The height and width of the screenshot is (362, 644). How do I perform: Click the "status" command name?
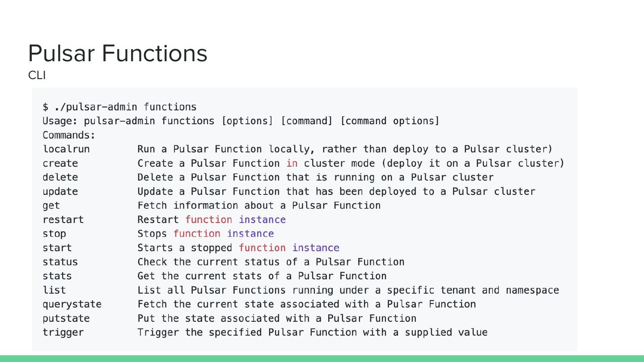coord(60,262)
